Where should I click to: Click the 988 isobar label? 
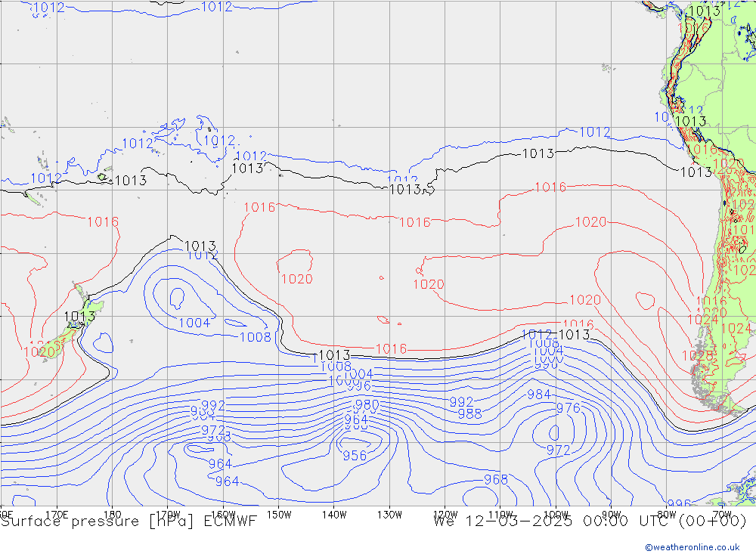[x=469, y=413]
